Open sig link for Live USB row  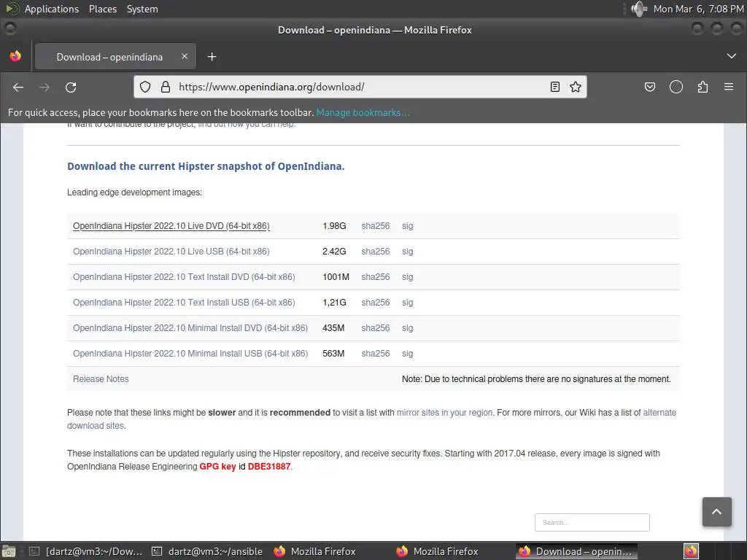pyautogui.click(x=407, y=252)
